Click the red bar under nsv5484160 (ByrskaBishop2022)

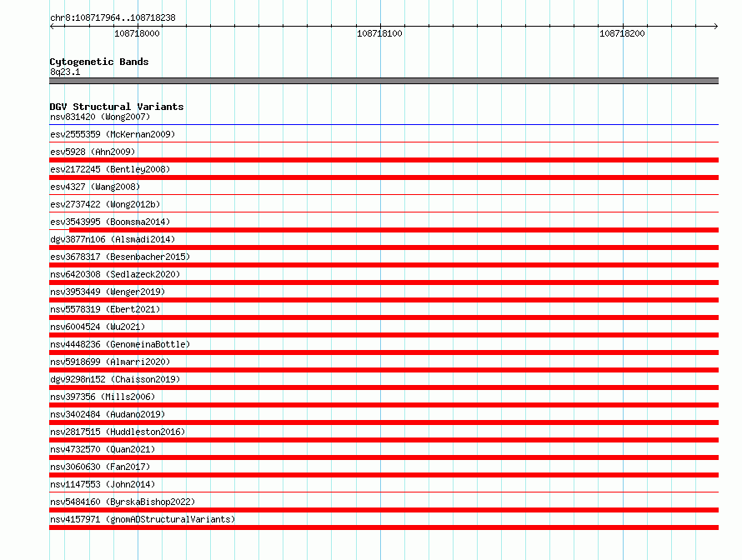click(384, 510)
